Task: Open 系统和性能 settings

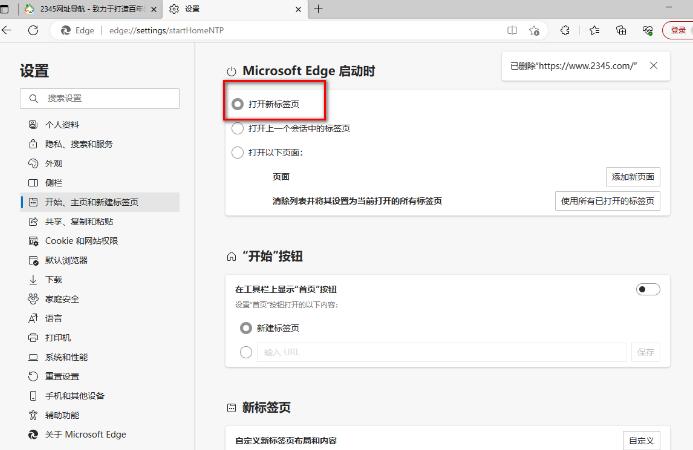Action: (x=100, y=357)
